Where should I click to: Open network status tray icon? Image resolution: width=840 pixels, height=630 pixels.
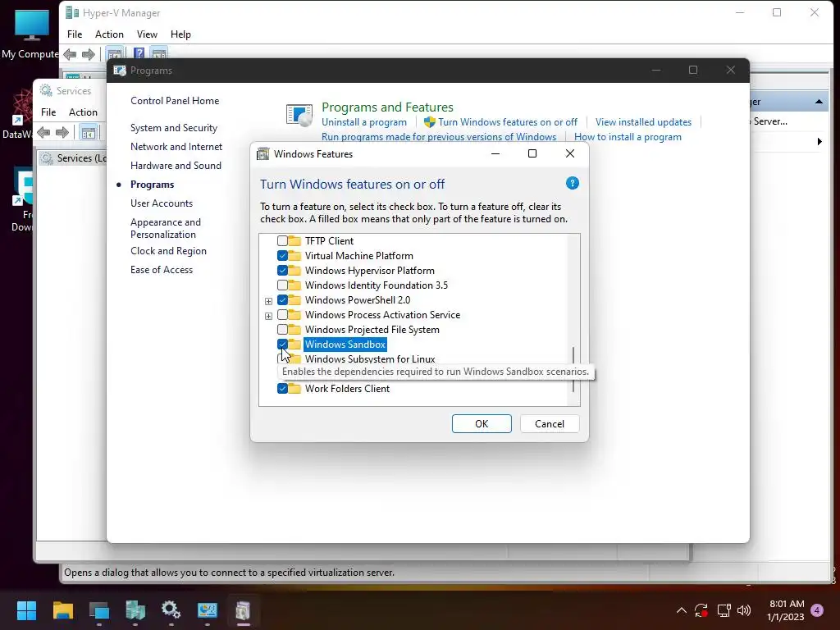click(724, 610)
